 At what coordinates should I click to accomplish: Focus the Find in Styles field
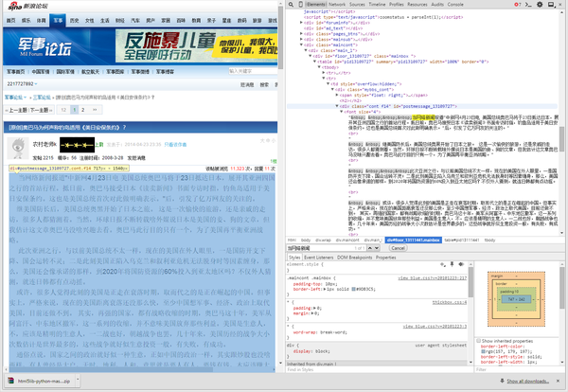click(379, 369)
